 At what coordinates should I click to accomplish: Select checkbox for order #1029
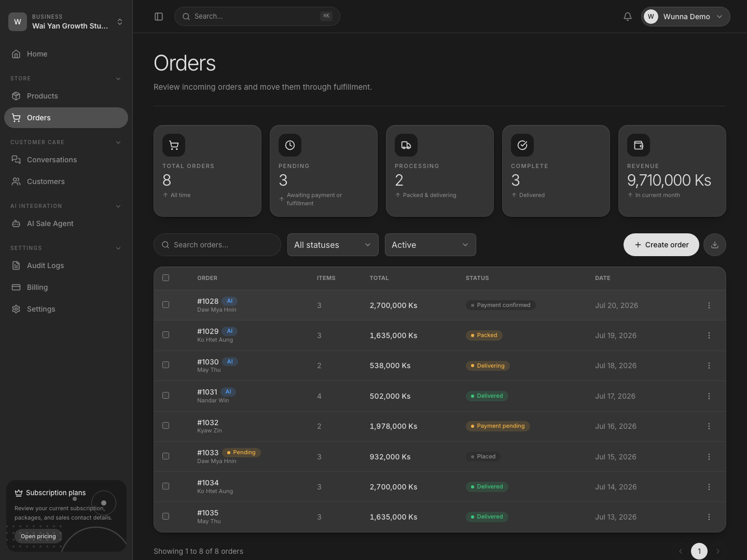166,335
